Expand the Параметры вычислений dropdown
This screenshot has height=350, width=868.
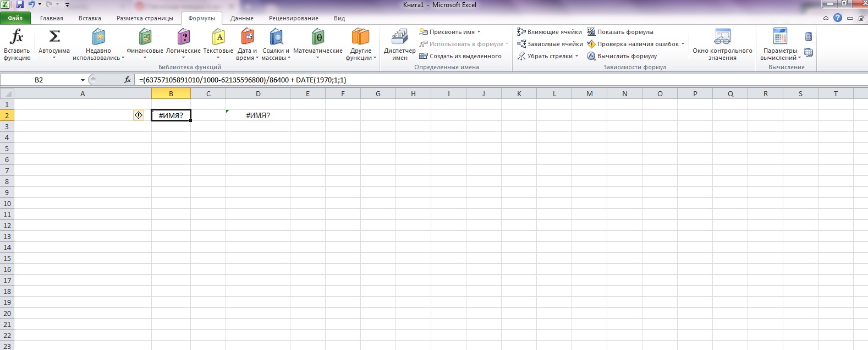pos(799,58)
